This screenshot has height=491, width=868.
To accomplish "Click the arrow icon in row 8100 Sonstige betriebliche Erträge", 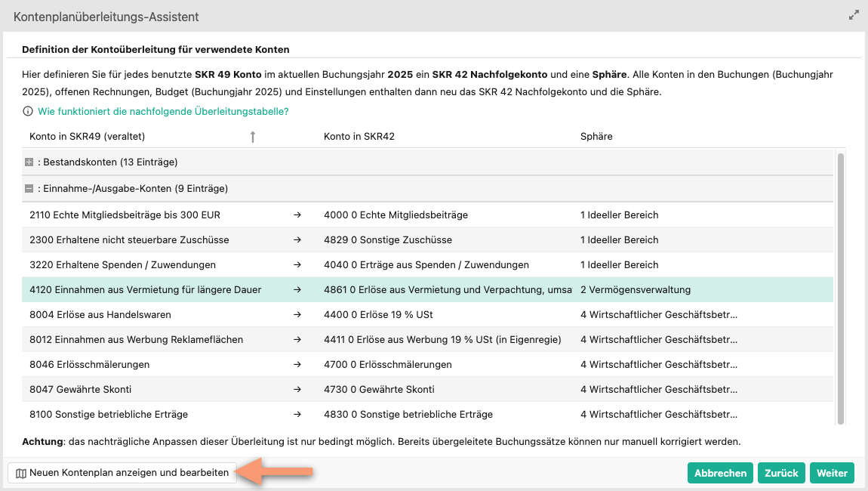I will tap(297, 415).
